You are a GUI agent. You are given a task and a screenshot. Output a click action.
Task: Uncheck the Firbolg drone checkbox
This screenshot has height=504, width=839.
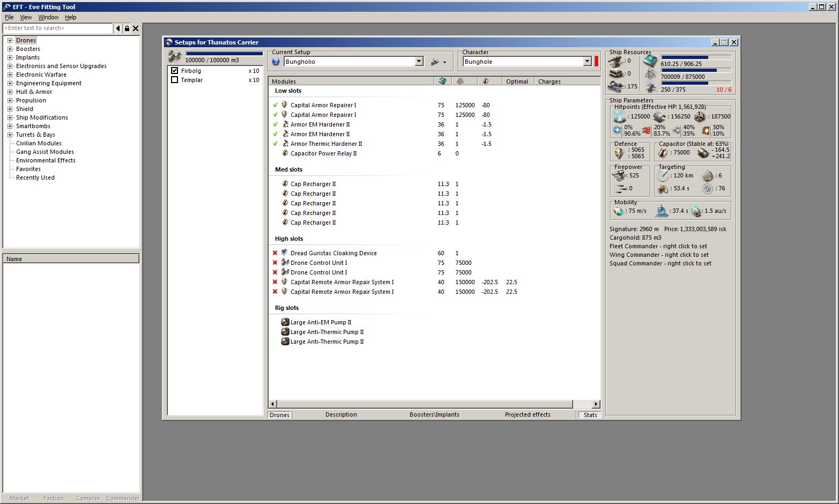(x=174, y=71)
